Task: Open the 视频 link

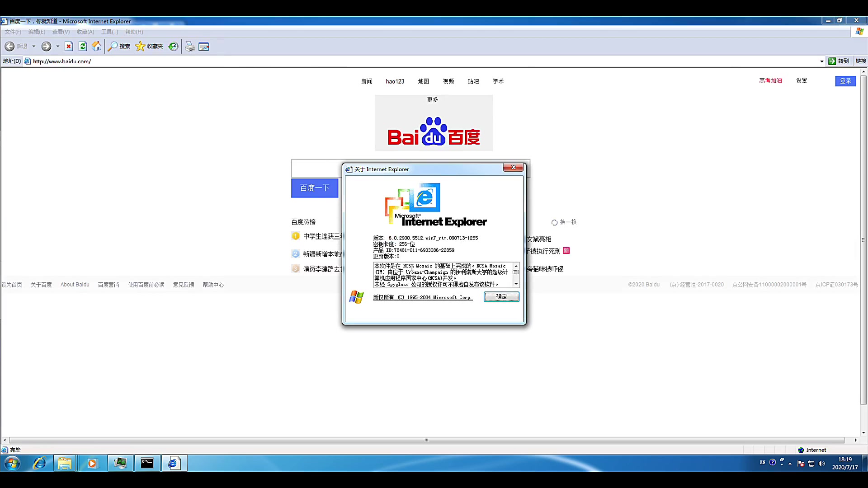Action: [x=448, y=81]
